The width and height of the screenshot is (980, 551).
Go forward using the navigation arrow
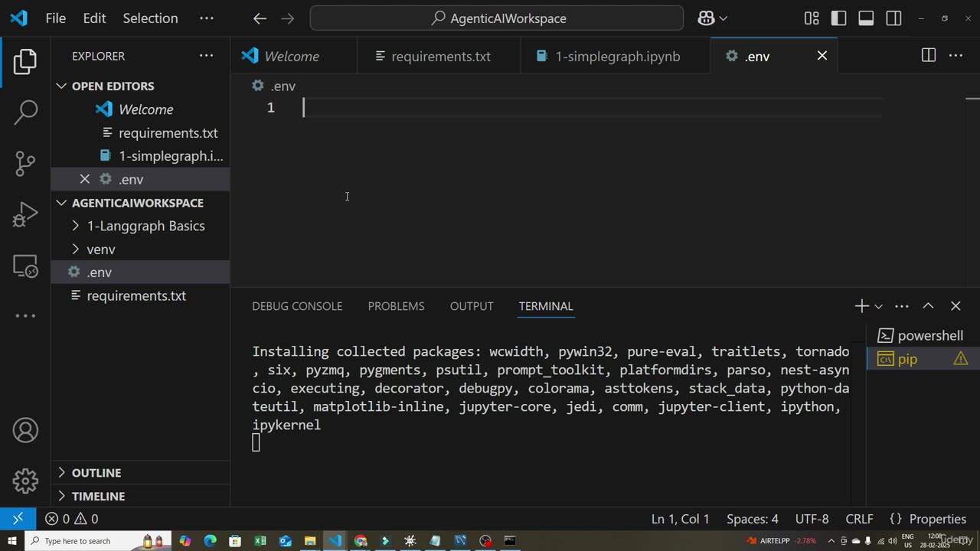point(288,18)
